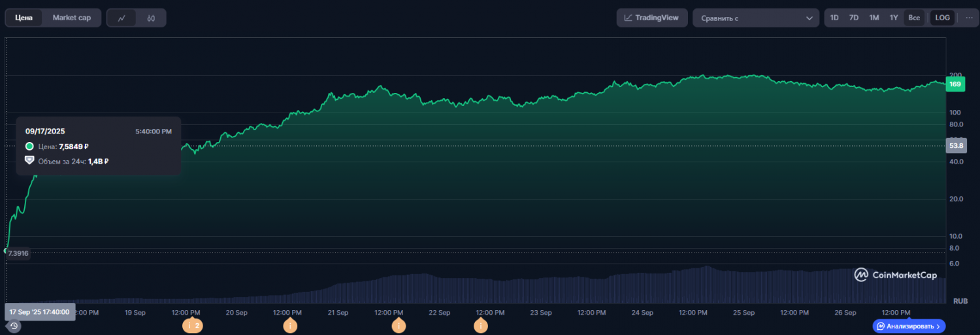Switch to candlestick chart view
This screenshot has height=335, width=980.
click(x=151, y=18)
